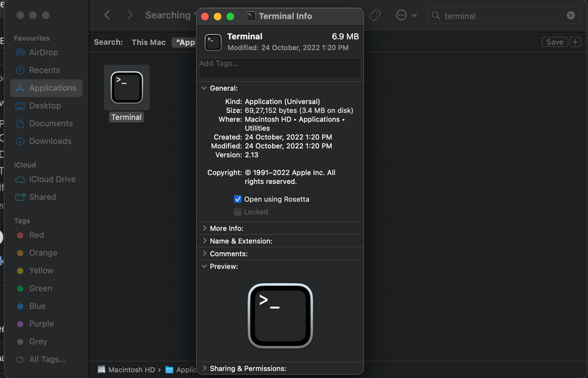Toggle the Locked checkbox
The height and width of the screenshot is (378, 588).
[238, 212]
